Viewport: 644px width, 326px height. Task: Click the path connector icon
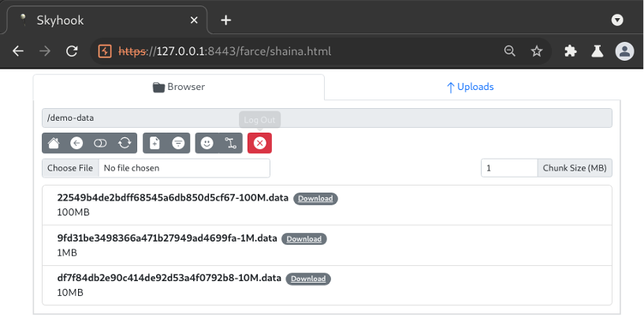click(x=230, y=143)
